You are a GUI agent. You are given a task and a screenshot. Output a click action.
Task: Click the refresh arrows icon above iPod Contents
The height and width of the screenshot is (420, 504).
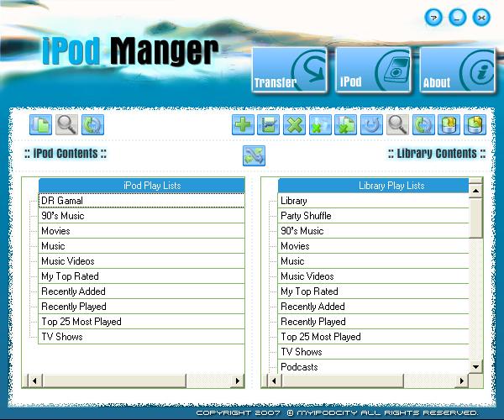[92, 124]
